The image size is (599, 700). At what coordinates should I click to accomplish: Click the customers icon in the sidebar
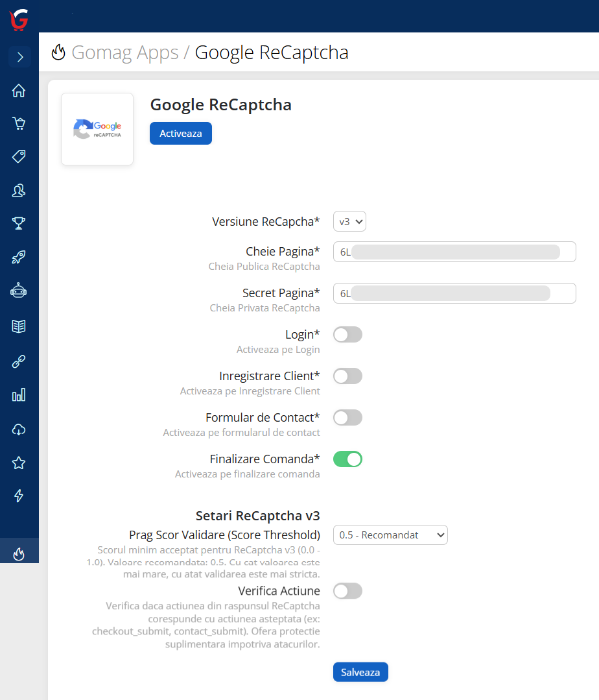19,190
